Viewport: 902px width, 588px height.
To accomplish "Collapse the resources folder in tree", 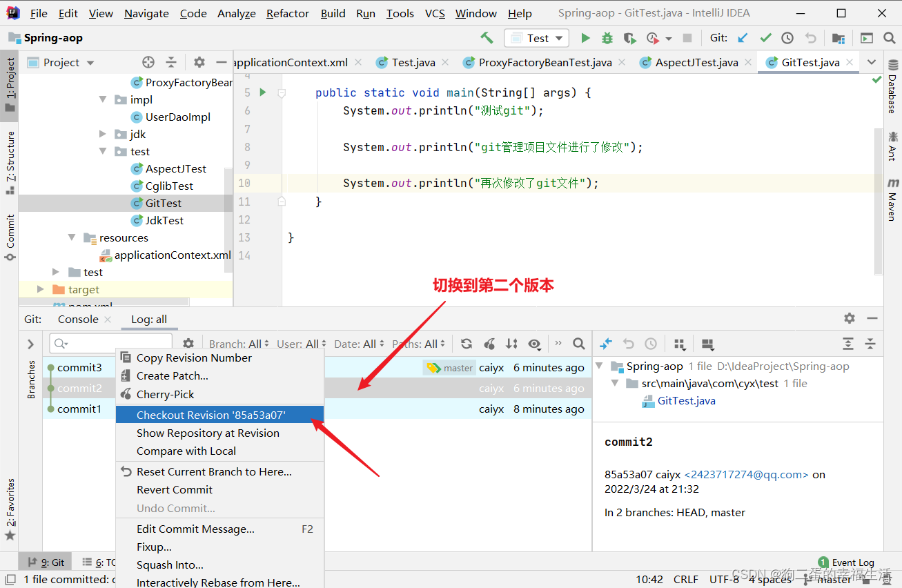I will point(72,237).
